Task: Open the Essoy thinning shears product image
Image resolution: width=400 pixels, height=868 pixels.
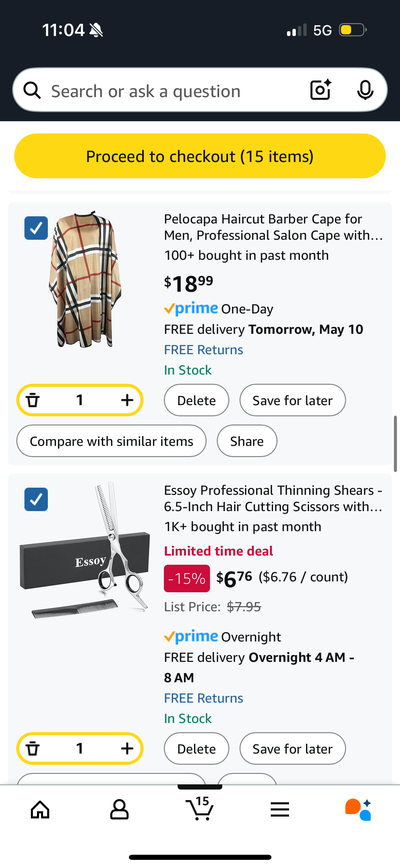Action: tap(85, 550)
